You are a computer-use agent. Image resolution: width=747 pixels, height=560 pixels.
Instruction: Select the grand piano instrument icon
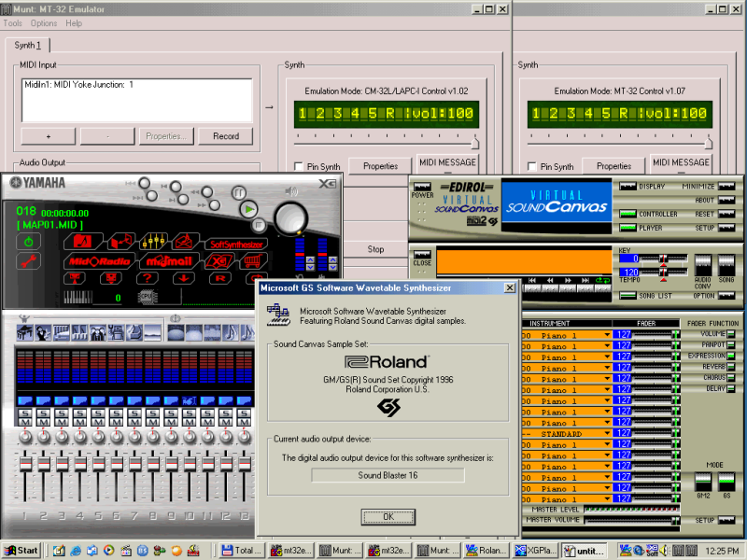(24, 332)
